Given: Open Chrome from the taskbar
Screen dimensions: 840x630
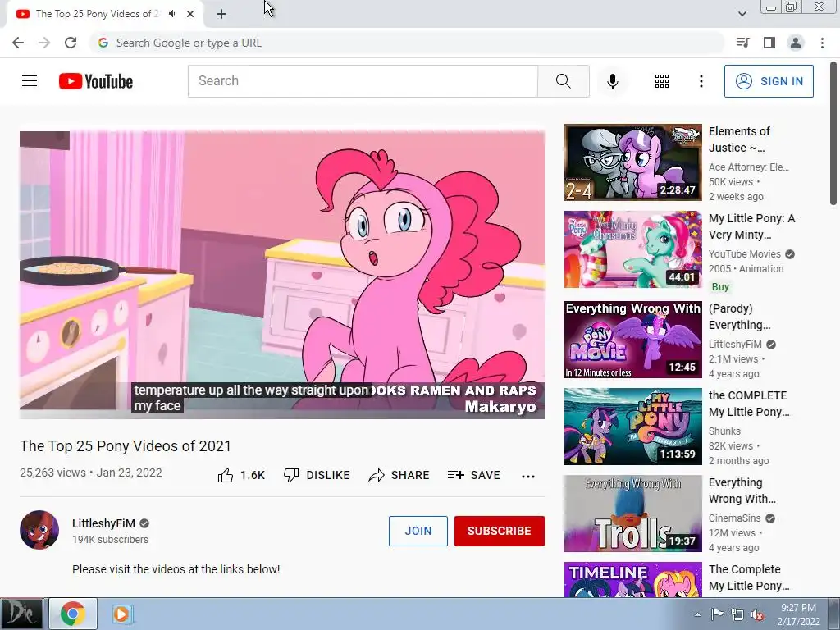Looking at the screenshot, I should point(73,614).
